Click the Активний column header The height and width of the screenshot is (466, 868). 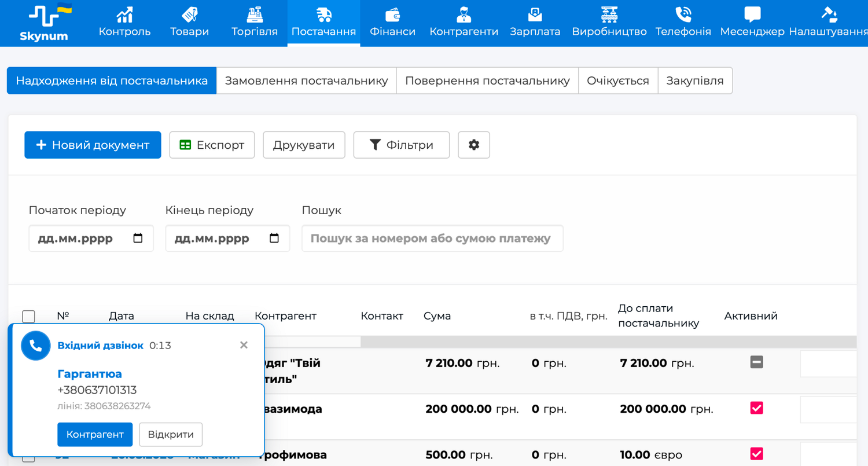[x=751, y=316]
